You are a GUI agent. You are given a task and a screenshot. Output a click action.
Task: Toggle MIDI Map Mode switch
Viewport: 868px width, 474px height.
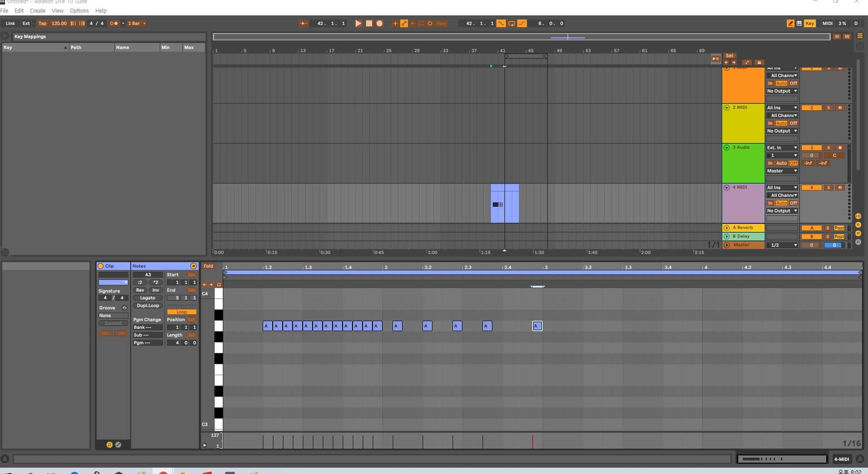pyautogui.click(x=827, y=23)
